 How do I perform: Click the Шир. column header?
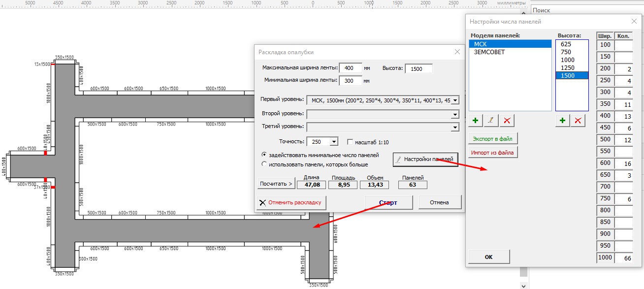605,35
